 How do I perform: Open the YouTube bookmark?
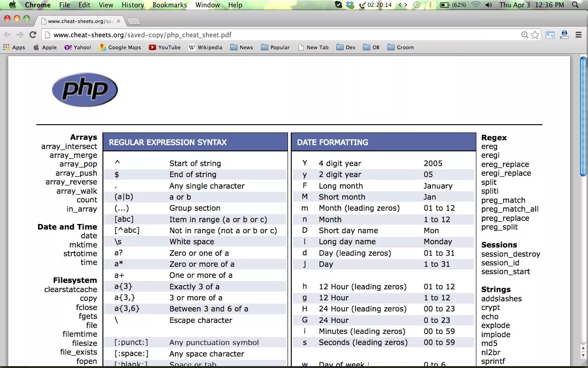[x=165, y=47]
